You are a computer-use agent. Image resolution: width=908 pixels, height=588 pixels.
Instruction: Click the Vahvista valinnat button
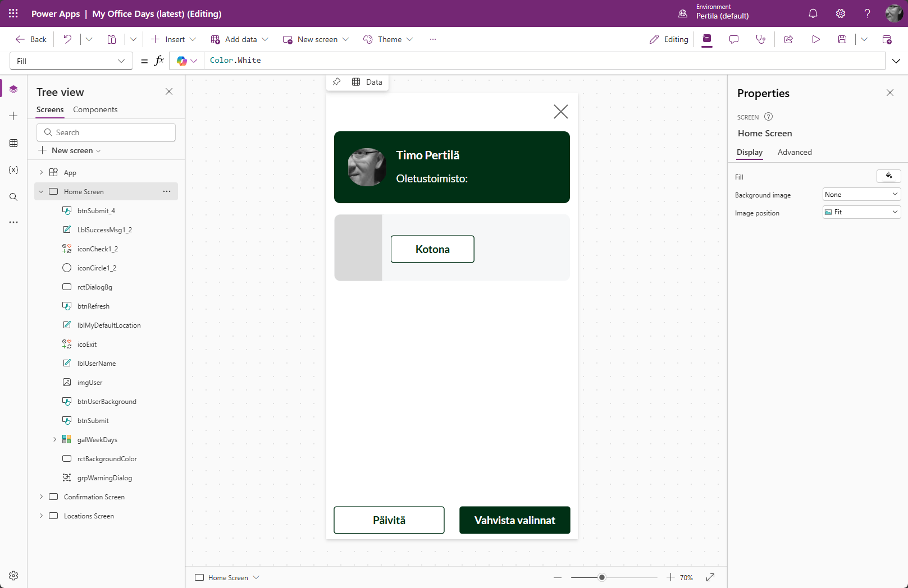pos(514,520)
